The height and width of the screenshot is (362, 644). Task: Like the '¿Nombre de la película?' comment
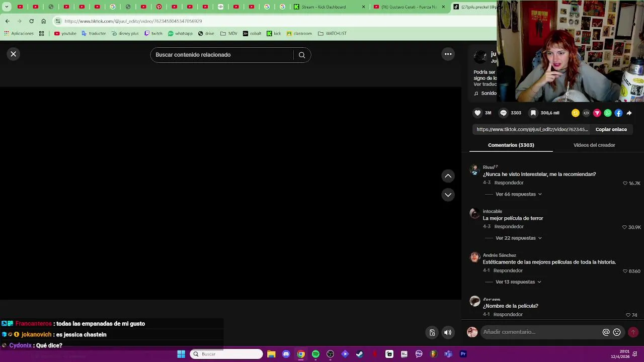click(628, 315)
